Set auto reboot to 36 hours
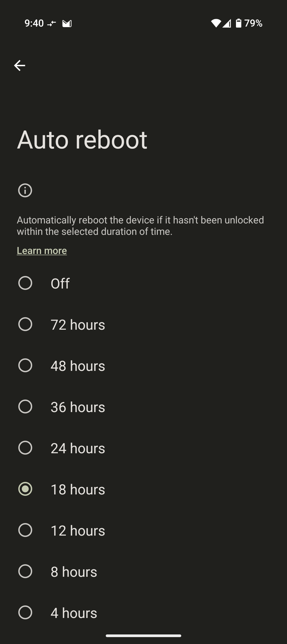Viewport: 287px width, 644px height. click(x=25, y=406)
